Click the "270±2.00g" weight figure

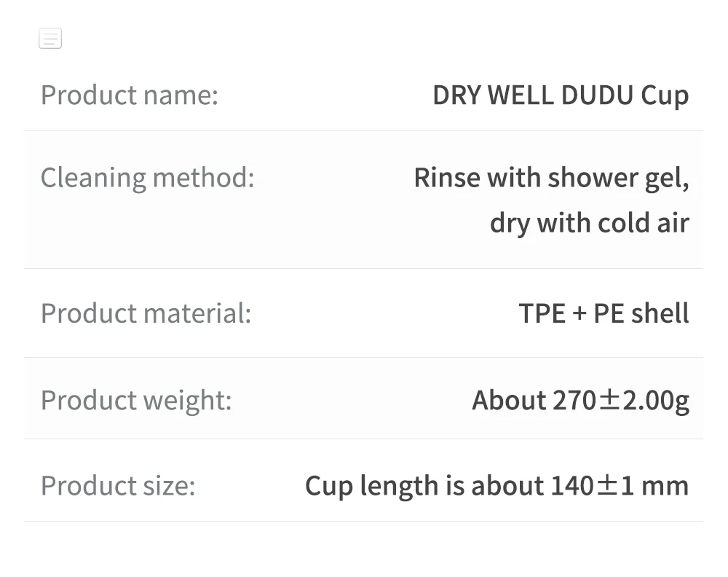[620, 400]
